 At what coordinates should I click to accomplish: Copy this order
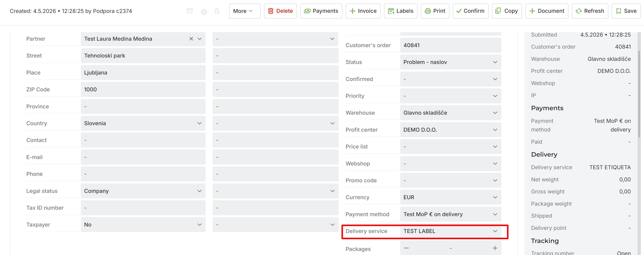(507, 11)
